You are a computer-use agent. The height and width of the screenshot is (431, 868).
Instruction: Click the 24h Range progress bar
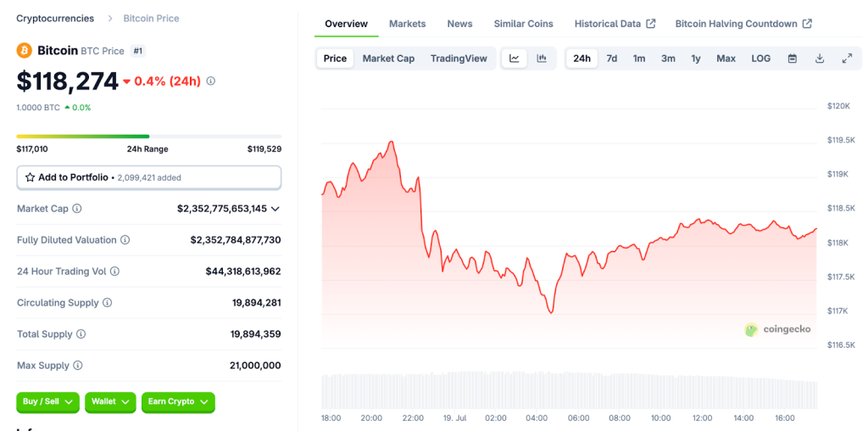149,137
